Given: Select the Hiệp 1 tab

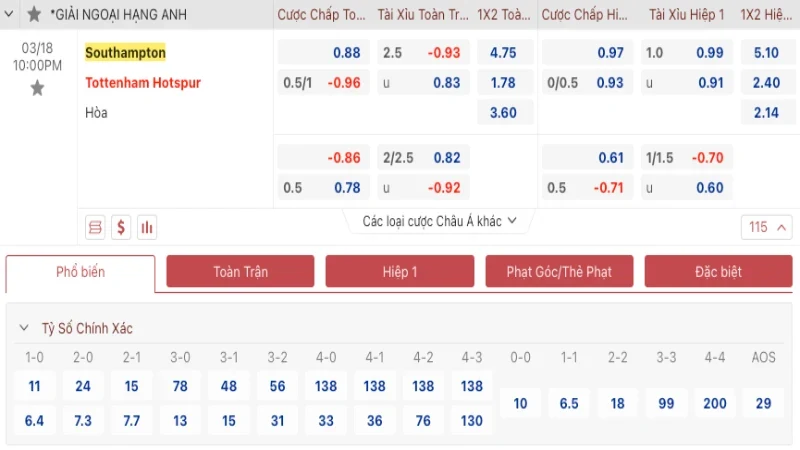Looking at the screenshot, I should click(x=400, y=271).
